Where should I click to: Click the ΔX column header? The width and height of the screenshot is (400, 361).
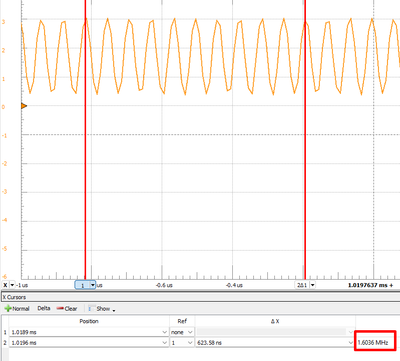275,321
